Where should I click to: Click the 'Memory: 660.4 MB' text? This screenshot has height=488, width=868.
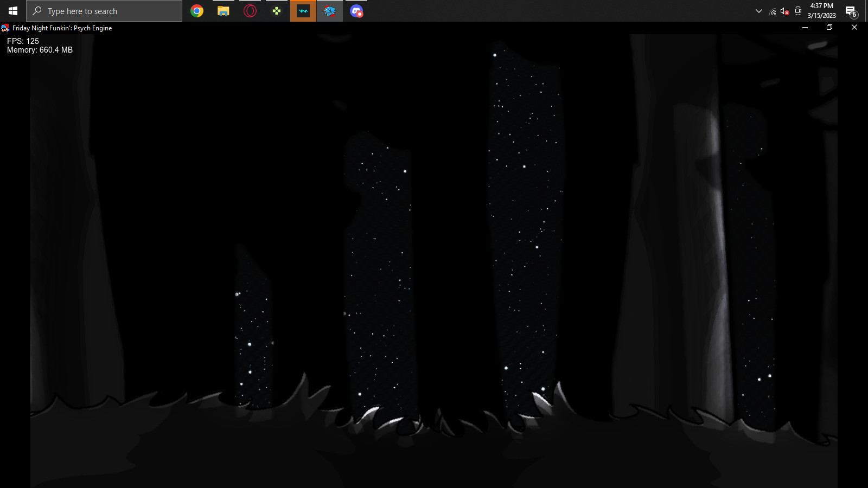coord(40,50)
